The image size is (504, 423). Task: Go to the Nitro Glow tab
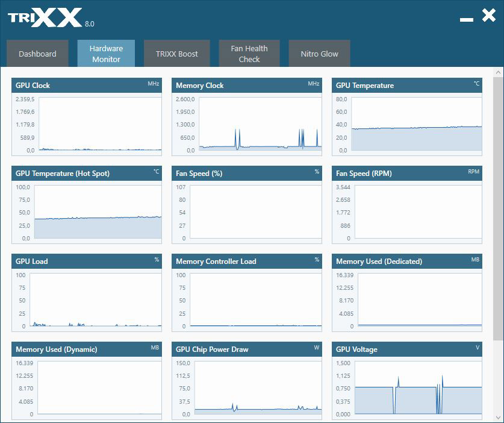click(x=319, y=54)
